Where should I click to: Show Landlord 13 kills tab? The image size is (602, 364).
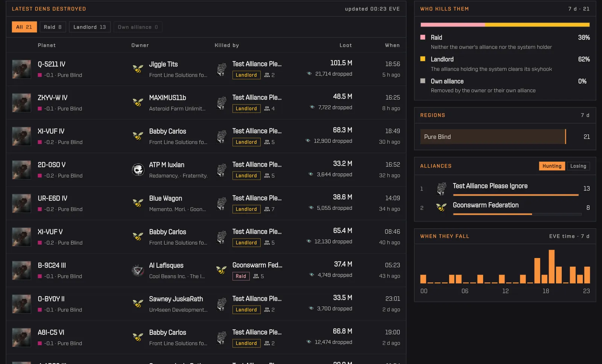click(90, 27)
